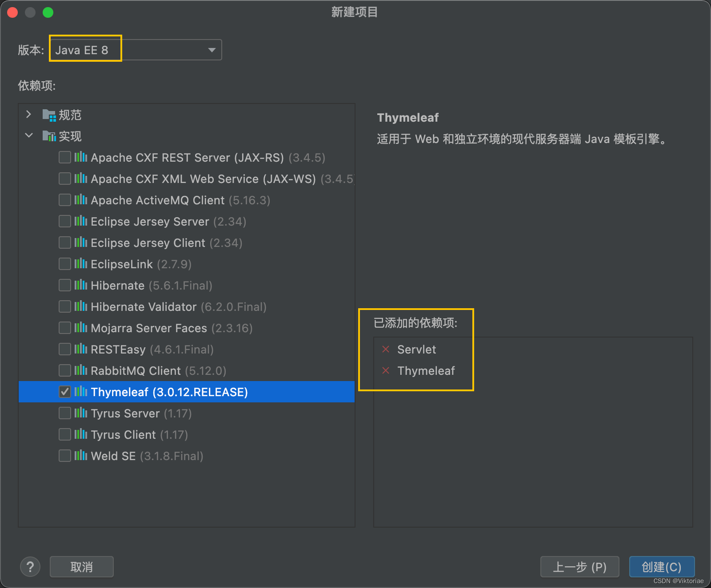The width and height of the screenshot is (711, 588).
Task: Click the library icon beside Tyrus Client
Action: pyautogui.click(x=81, y=434)
